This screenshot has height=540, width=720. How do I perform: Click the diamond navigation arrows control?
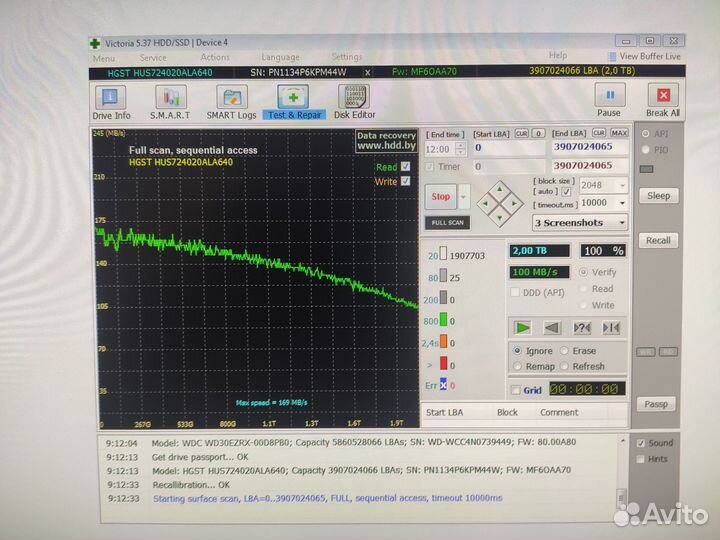pyautogui.click(x=495, y=203)
